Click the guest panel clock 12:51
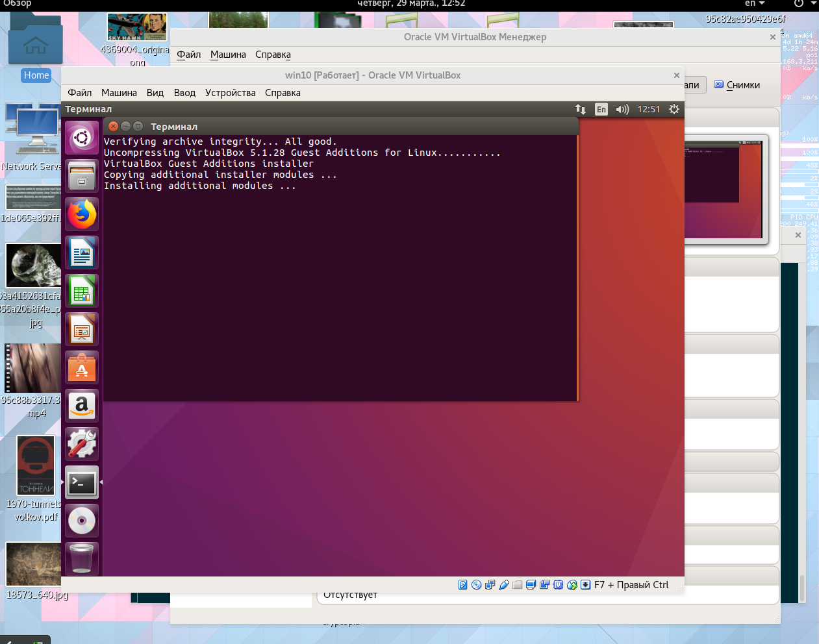 coord(649,109)
